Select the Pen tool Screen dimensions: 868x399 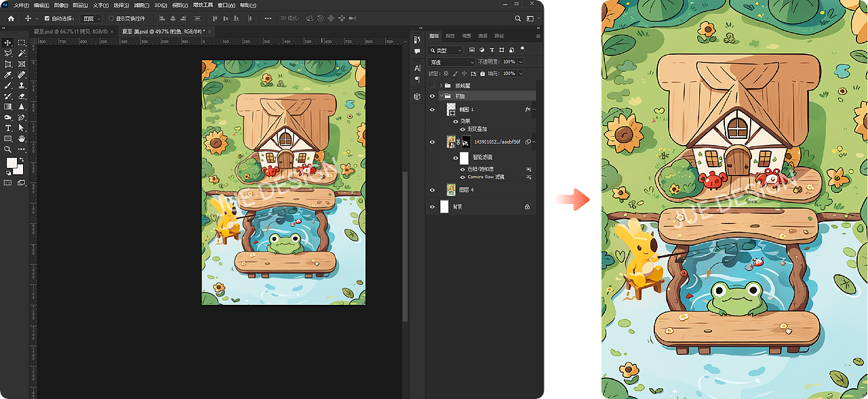point(22,117)
